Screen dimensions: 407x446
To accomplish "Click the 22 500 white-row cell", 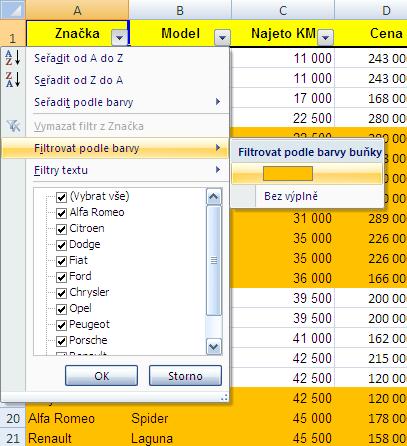I will click(x=283, y=118).
